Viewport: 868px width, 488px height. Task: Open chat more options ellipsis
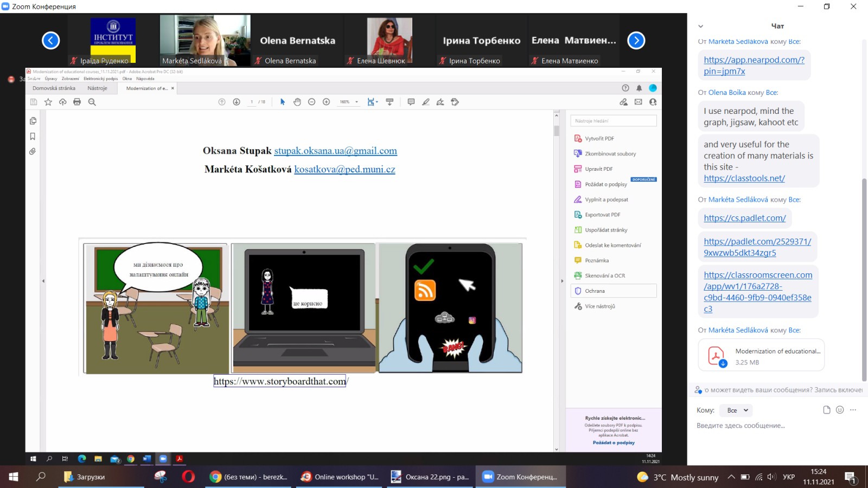coord(853,410)
